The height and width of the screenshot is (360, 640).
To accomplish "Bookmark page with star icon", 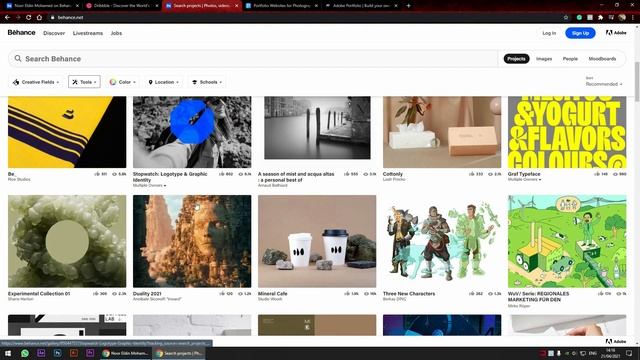I will click(x=566, y=18).
